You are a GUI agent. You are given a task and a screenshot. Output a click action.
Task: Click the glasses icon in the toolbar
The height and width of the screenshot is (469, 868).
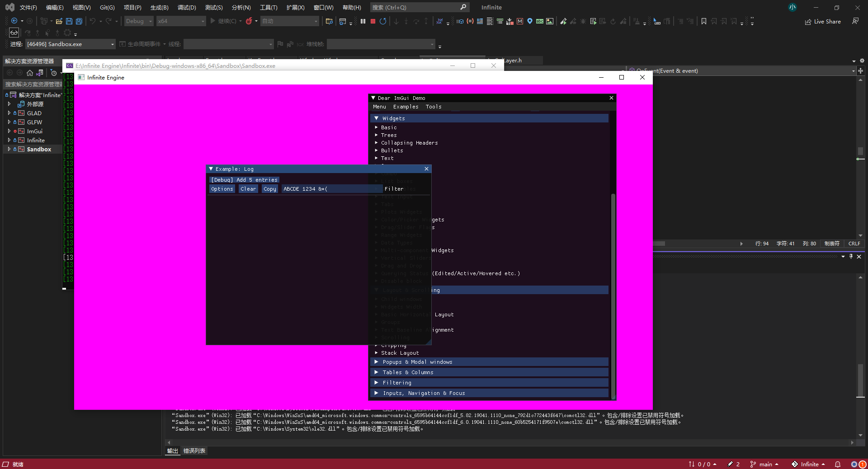coord(14,33)
